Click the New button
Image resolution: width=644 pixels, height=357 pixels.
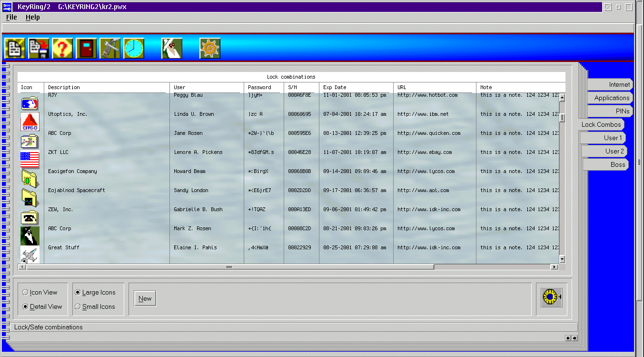(x=145, y=298)
